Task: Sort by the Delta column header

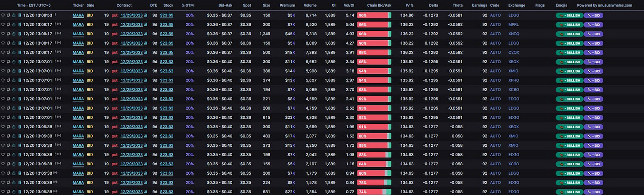Action: point(433,5)
